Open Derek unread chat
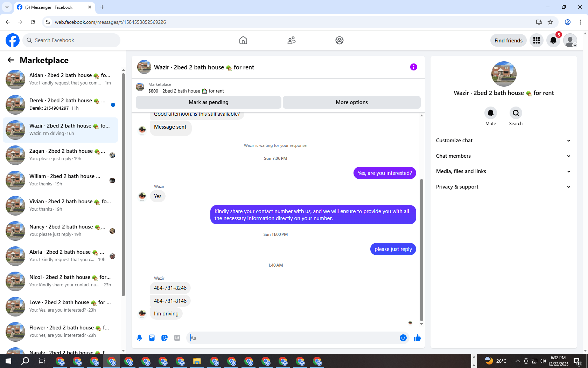 60,105
